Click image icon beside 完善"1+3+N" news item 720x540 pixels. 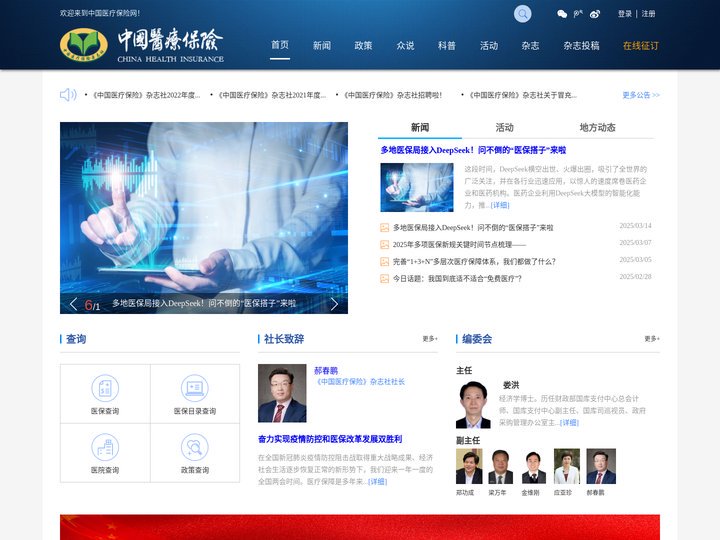tap(384, 262)
